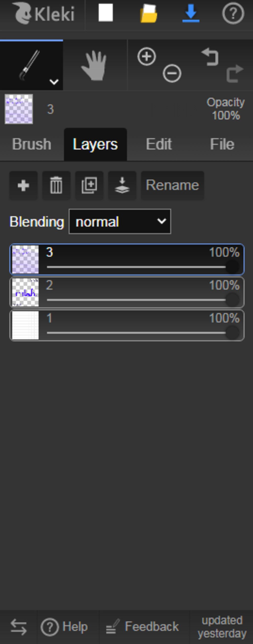
Task: Open the Blending mode normal dropdown
Action: 120,221
